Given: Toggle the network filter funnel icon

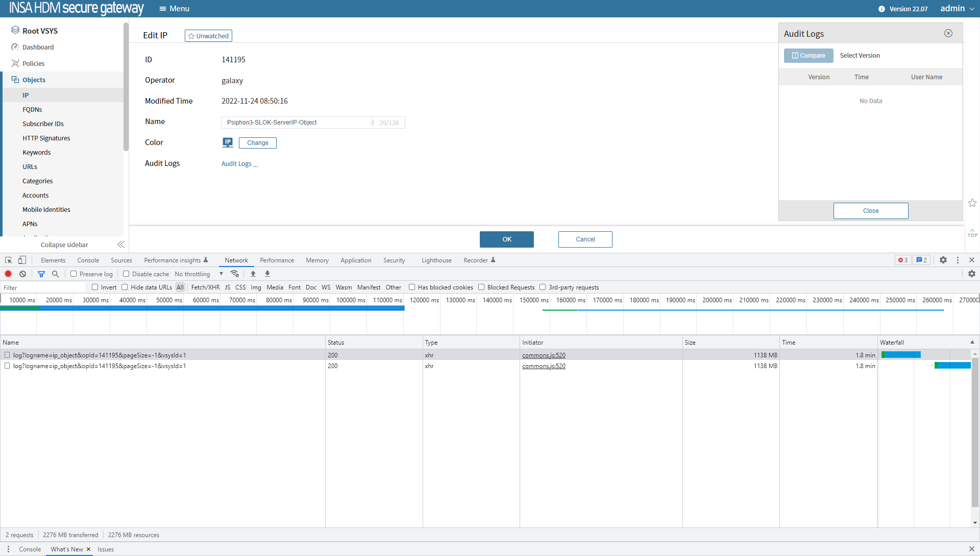Looking at the screenshot, I should [x=41, y=274].
